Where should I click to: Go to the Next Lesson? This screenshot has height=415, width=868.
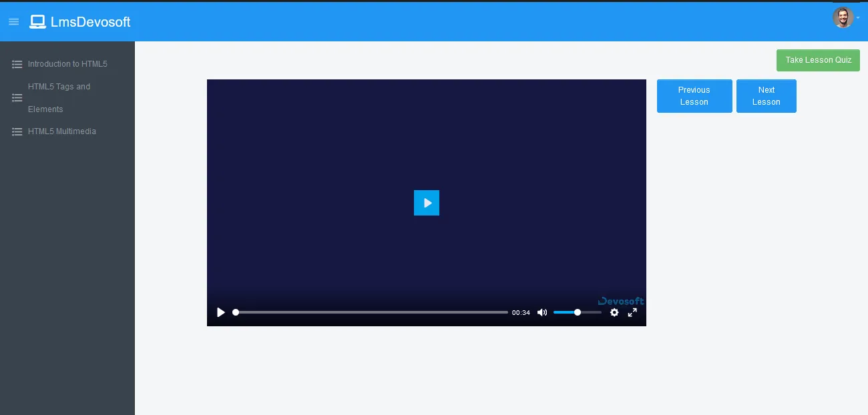[766, 96]
